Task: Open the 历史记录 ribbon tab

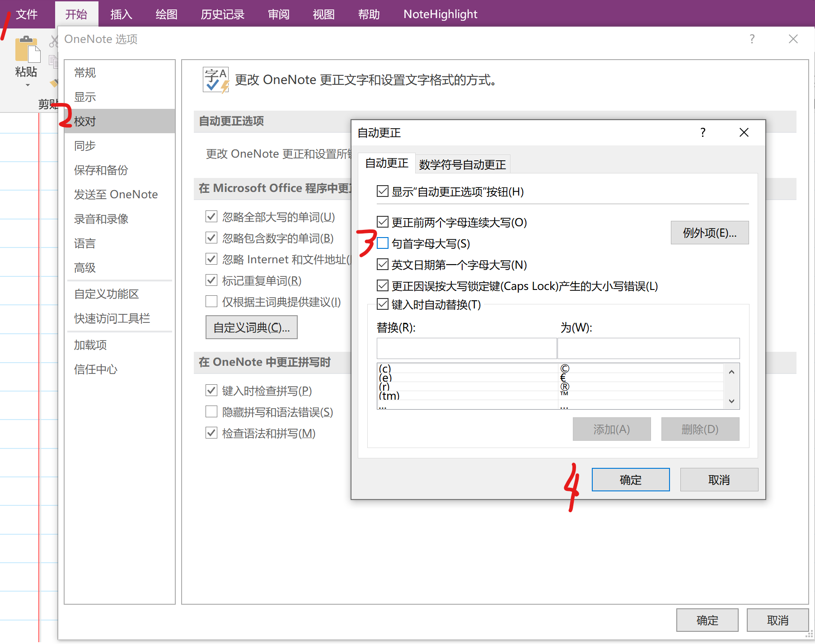Action: point(223,14)
